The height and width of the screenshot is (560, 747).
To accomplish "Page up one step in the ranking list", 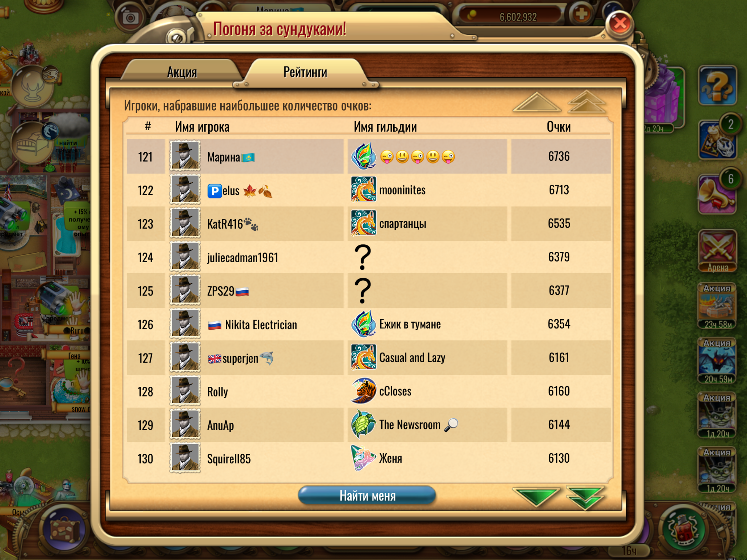I will point(537,103).
